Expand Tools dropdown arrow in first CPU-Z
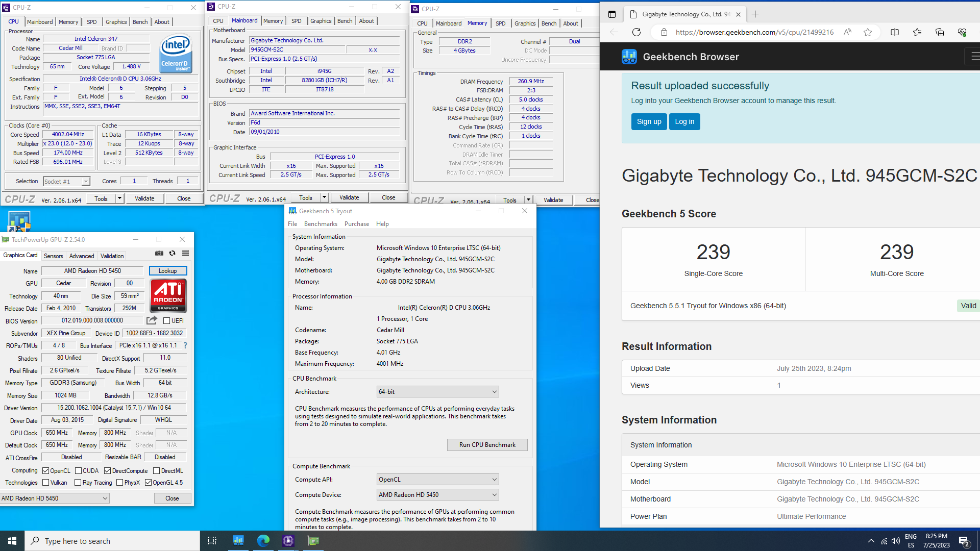This screenshot has height=551, width=980. [119, 198]
